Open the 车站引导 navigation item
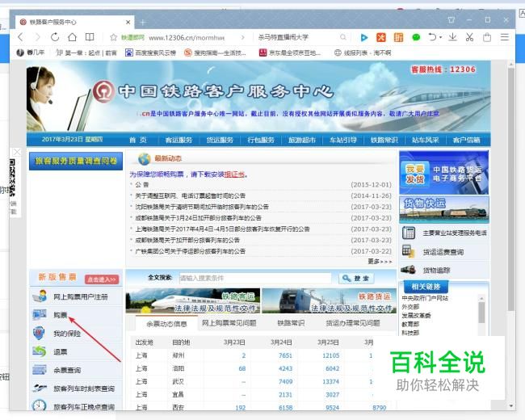Image resolution: width=525 pixels, height=420 pixels. (x=342, y=140)
